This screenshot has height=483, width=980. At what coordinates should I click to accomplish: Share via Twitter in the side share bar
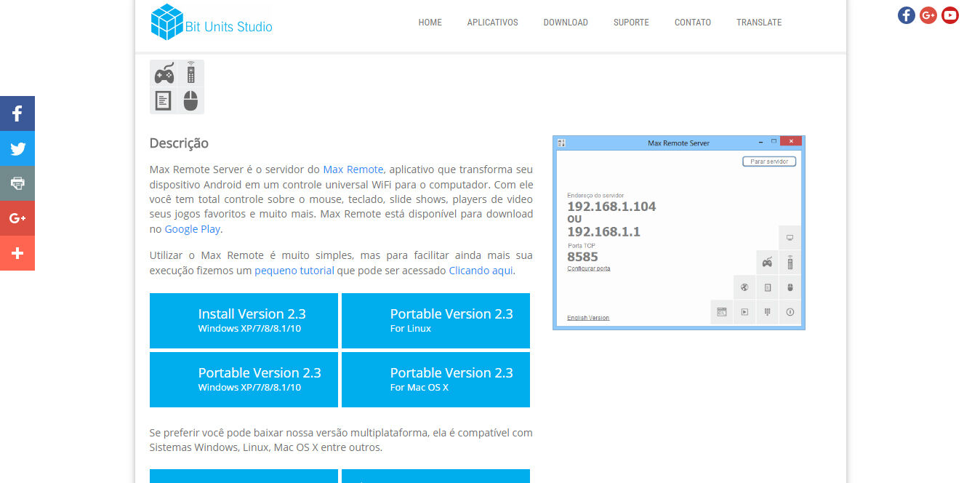click(17, 148)
